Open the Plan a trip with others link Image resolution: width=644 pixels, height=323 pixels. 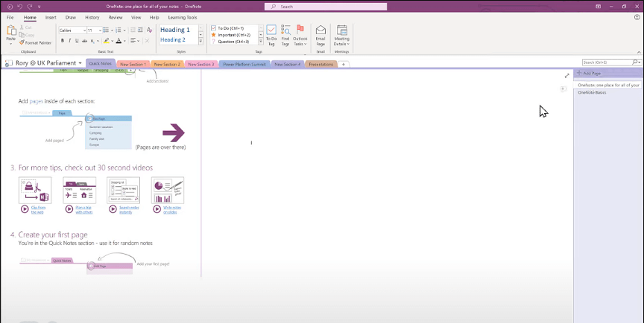point(84,210)
